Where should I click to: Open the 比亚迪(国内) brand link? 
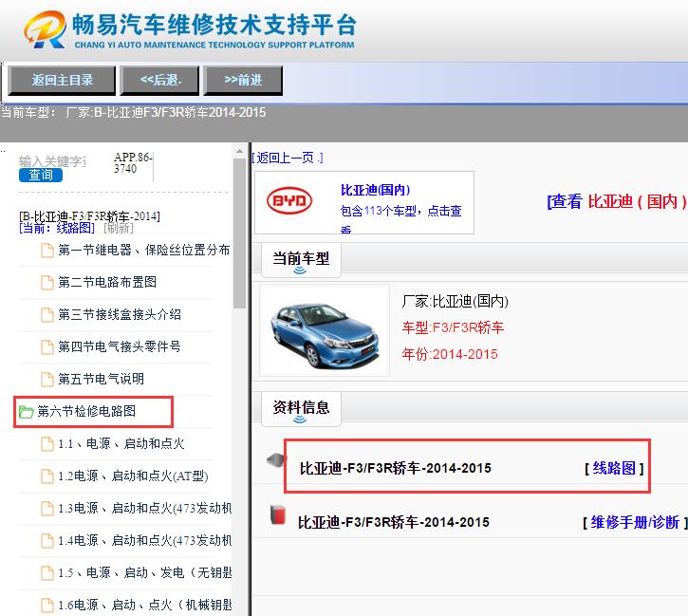pyautogui.click(x=375, y=190)
